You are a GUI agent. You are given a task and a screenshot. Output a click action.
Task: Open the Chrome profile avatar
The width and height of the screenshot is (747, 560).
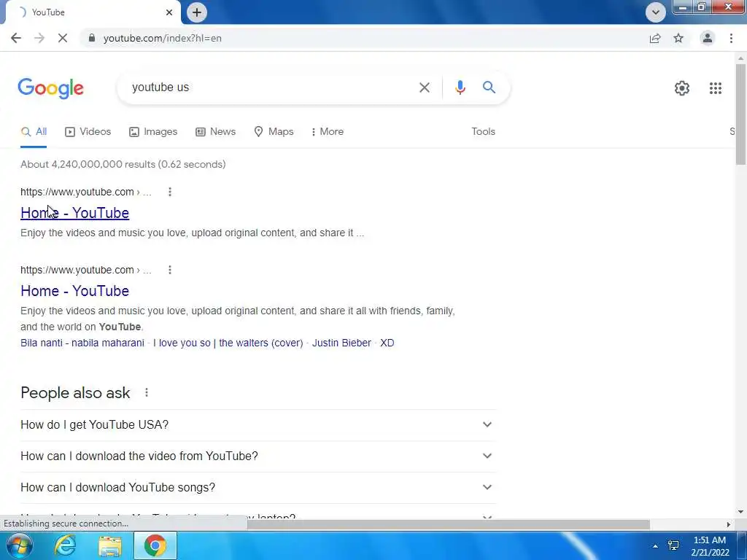(708, 38)
